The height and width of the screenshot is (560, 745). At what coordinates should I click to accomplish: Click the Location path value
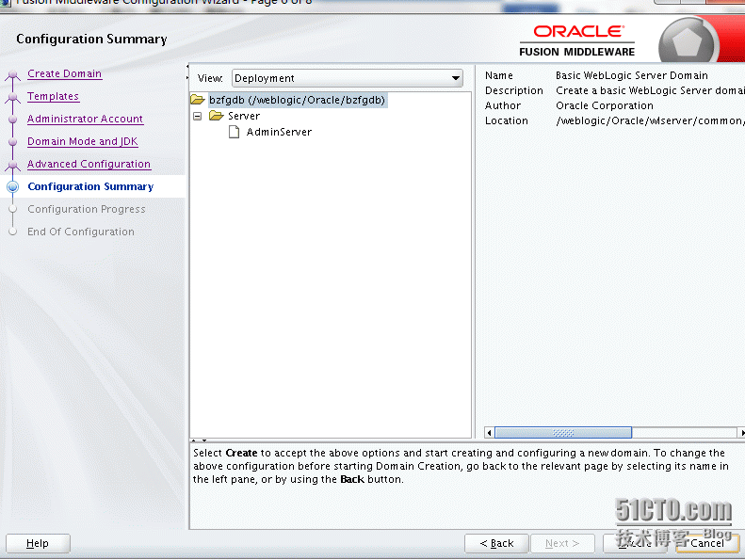tap(650, 121)
